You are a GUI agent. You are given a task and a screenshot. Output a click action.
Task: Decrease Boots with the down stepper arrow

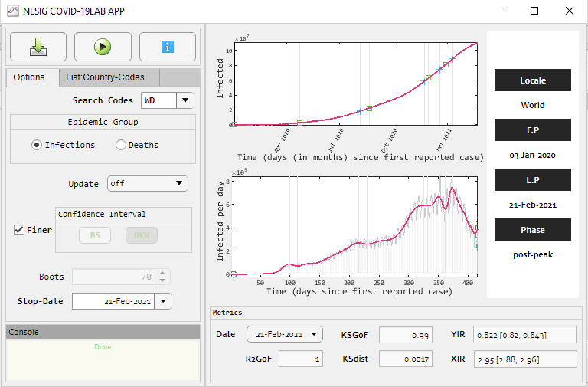click(x=162, y=280)
